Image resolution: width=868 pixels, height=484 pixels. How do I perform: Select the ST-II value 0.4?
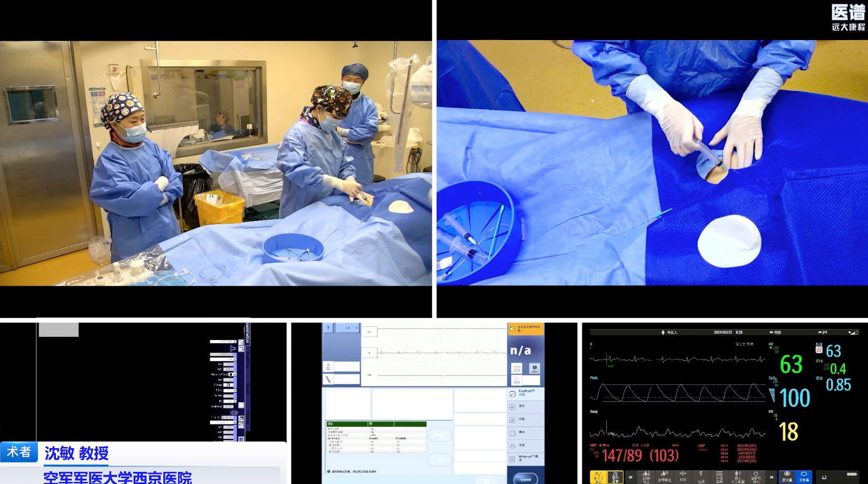pyautogui.click(x=838, y=369)
